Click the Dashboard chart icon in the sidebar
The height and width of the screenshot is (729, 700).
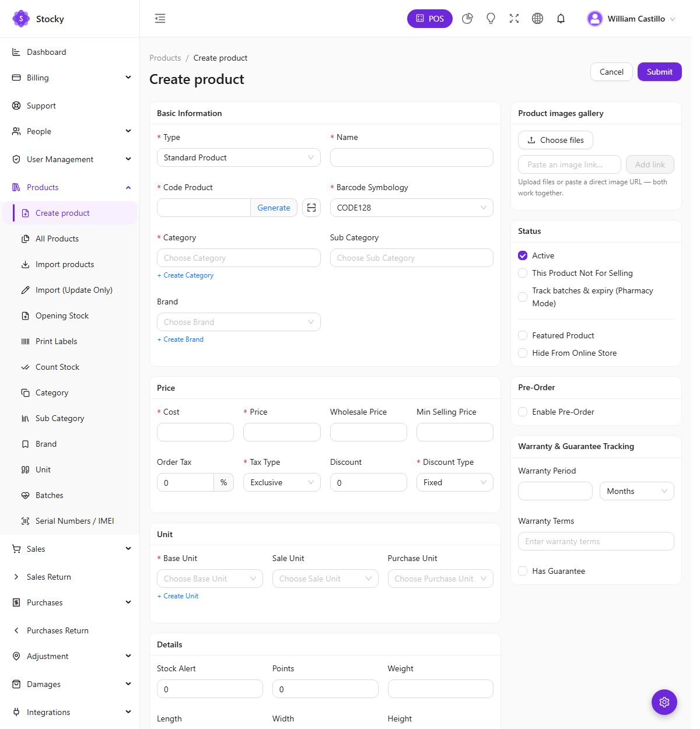(x=16, y=52)
